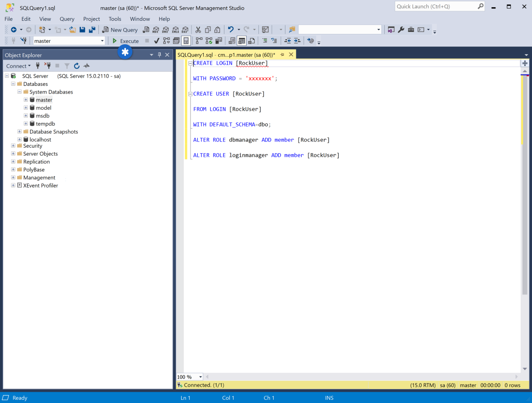Open the editor zoom 100 % dropdown

[201, 377]
